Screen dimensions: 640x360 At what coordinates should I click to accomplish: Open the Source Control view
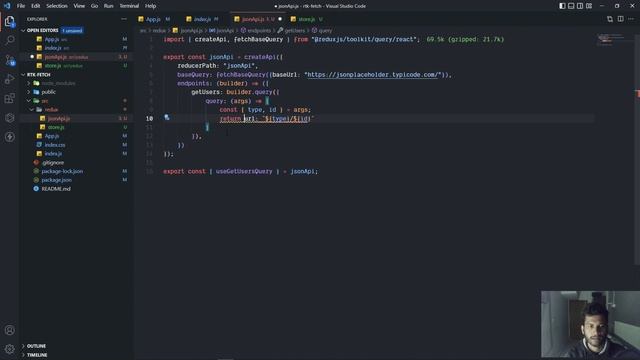click(x=9, y=60)
